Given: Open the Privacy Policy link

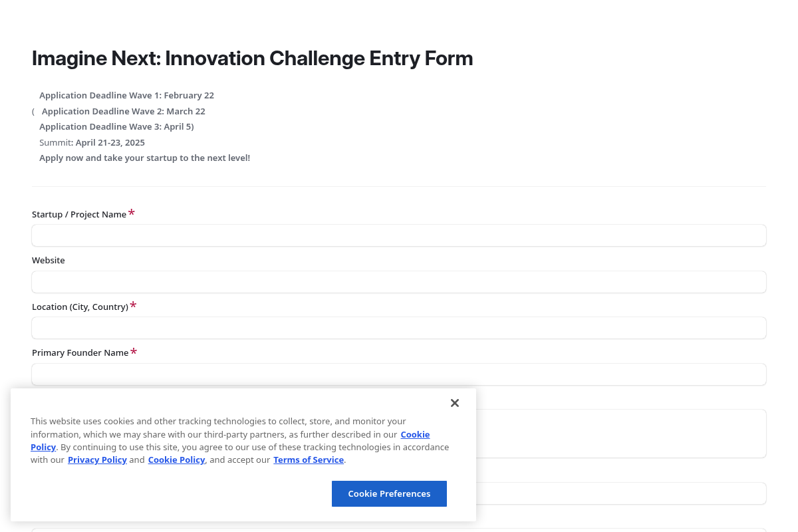Looking at the screenshot, I should tap(97, 460).
